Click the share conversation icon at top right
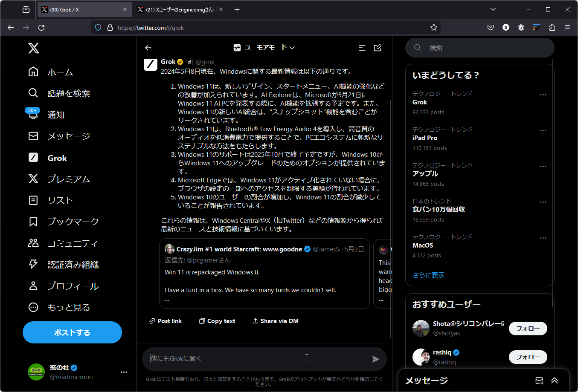 [378, 48]
